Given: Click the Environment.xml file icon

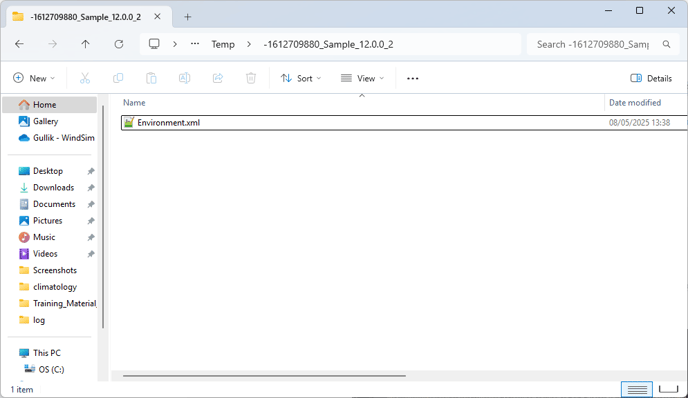Looking at the screenshot, I should point(129,122).
